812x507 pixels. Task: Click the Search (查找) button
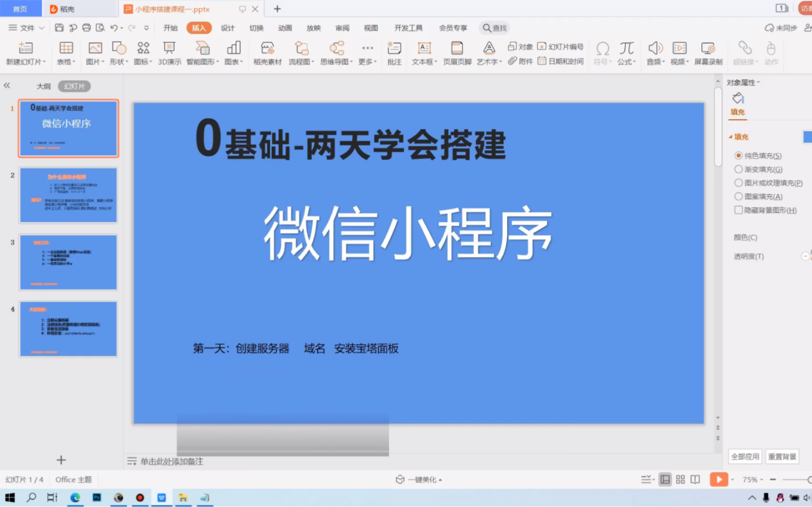(495, 28)
